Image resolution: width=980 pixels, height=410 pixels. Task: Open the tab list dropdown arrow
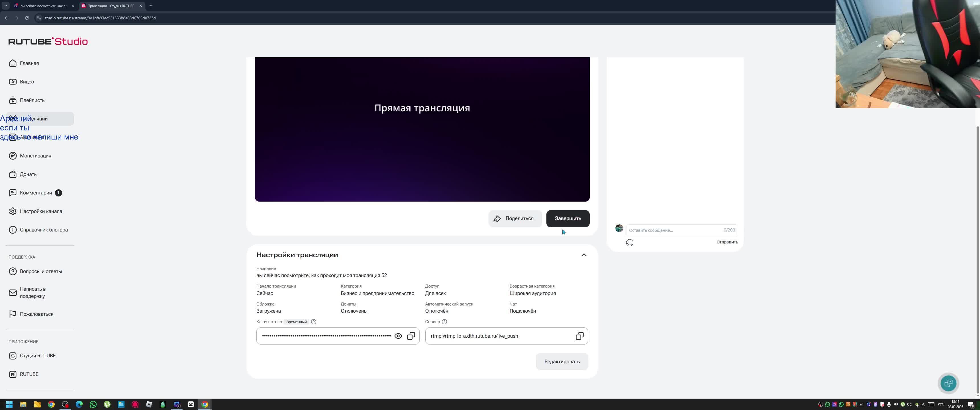click(5, 6)
